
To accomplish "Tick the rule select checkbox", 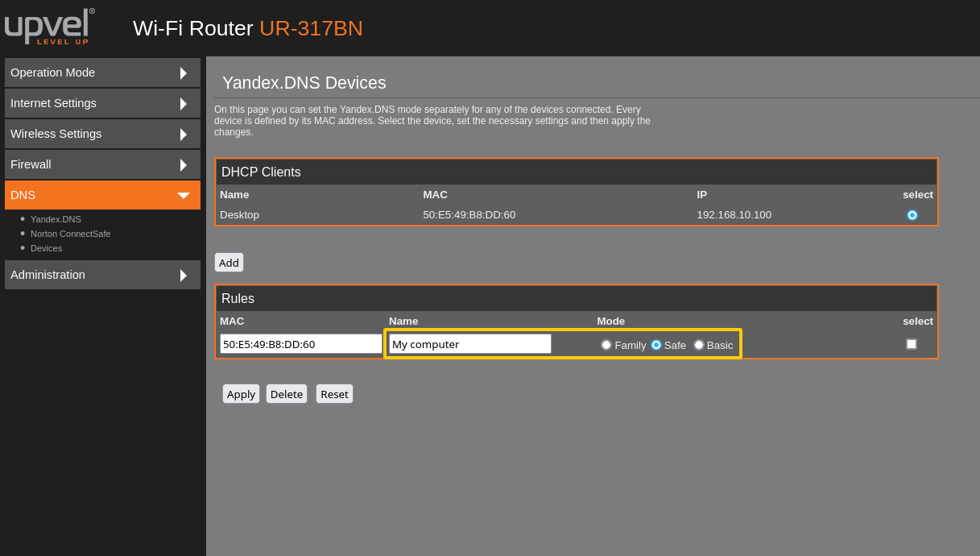I will [x=912, y=344].
